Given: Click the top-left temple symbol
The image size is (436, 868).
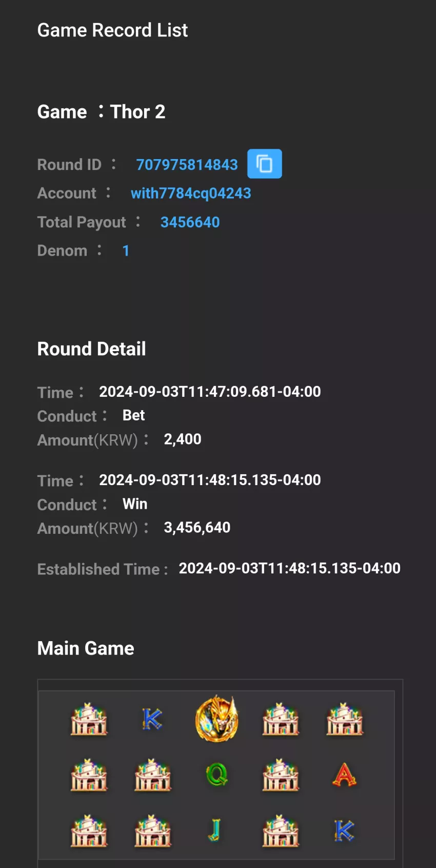Looking at the screenshot, I should 89,719.
